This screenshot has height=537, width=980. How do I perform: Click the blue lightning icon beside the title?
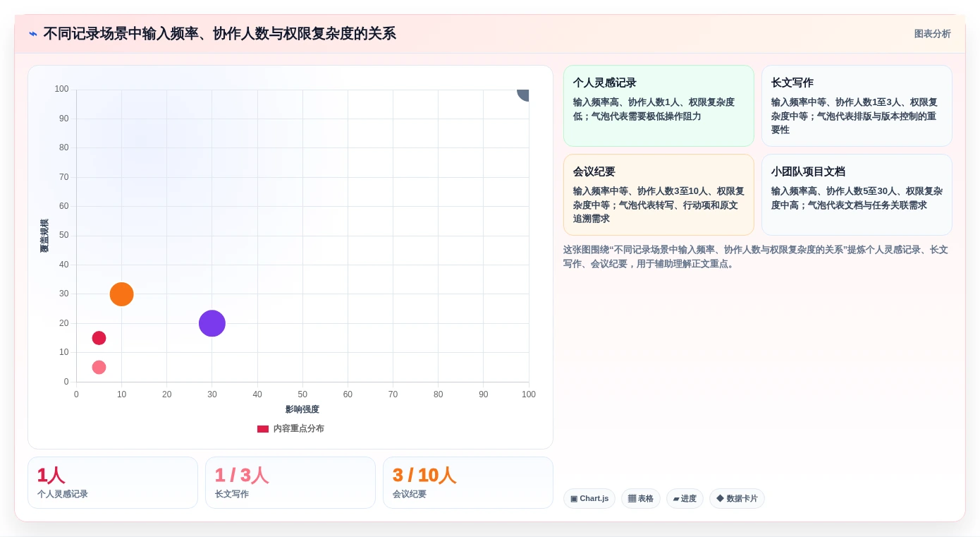(x=33, y=34)
